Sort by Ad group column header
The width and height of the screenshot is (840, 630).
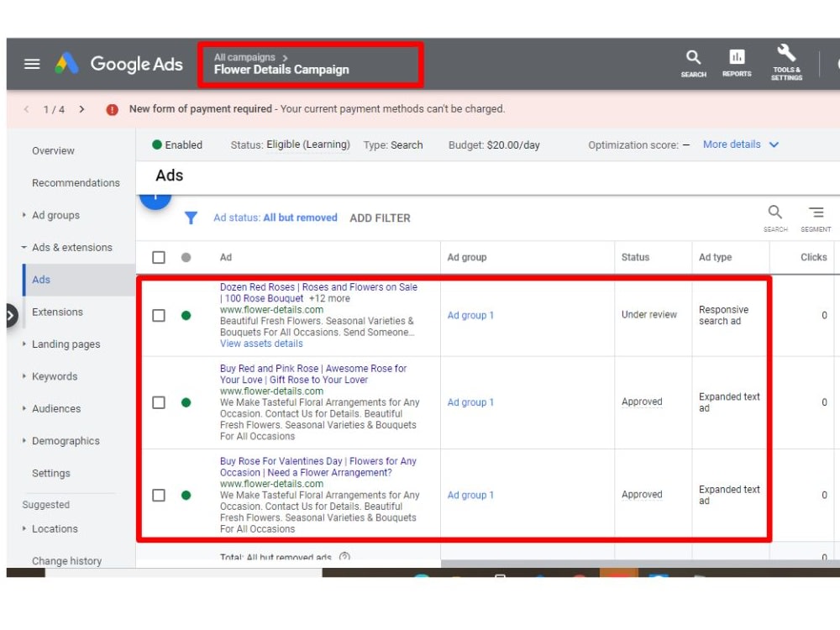click(466, 257)
